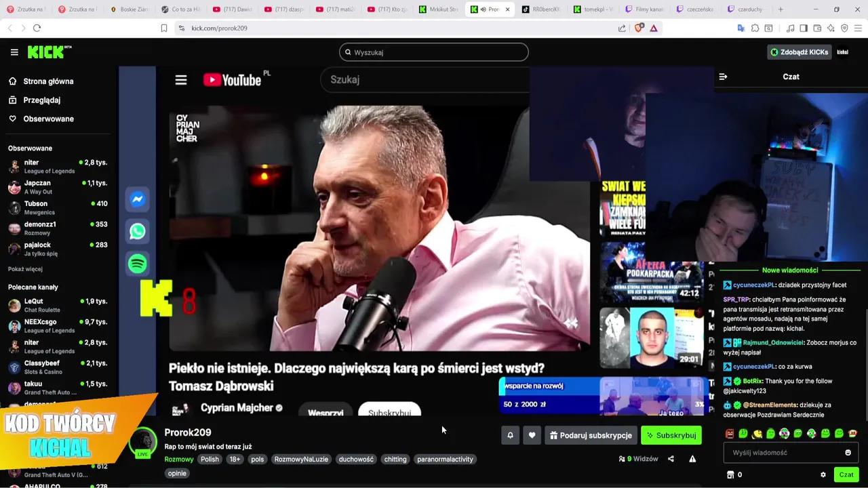Switch to the Boskie Ziarno browser tab
868x488 pixels.
click(x=129, y=9)
